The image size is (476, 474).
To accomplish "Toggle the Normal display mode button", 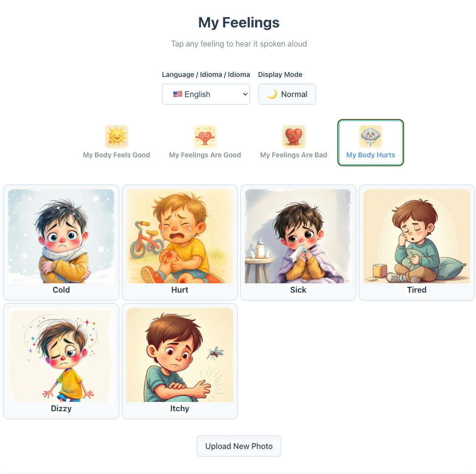I will 287,94.
